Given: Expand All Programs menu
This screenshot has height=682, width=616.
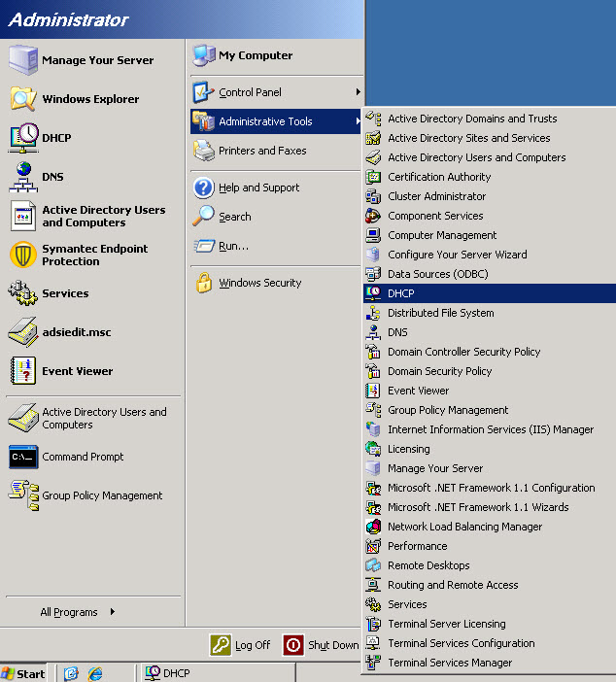Looking at the screenshot, I should tap(77, 612).
